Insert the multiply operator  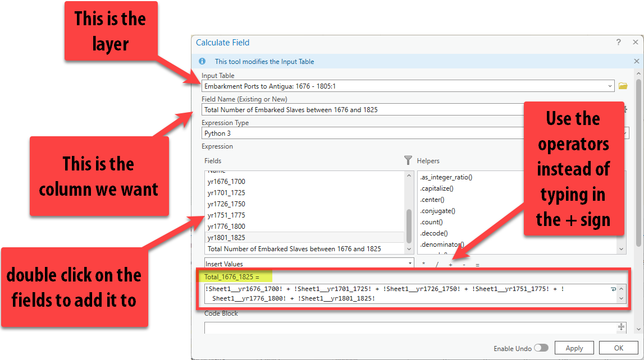point(423,265)
